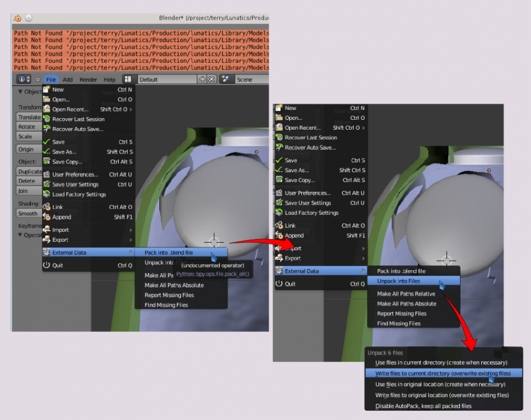Click the Save Copy icon in left File menu
The height and width of the screenshot is (420, 531).
coord(46,161)
